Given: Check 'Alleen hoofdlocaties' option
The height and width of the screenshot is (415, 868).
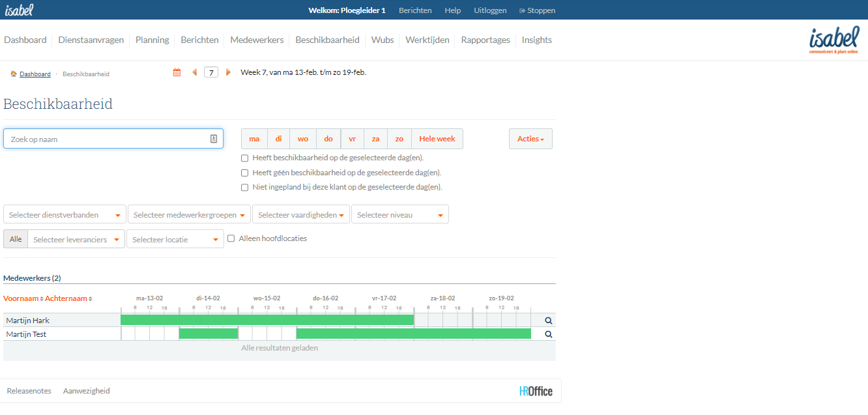Looking at the screenshot, I should [x=231, y=238].
